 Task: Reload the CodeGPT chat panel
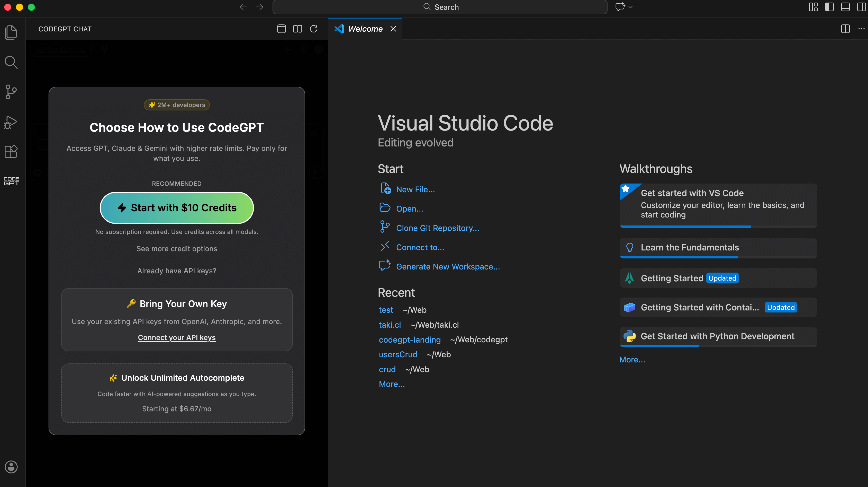[x=314, y=29]
